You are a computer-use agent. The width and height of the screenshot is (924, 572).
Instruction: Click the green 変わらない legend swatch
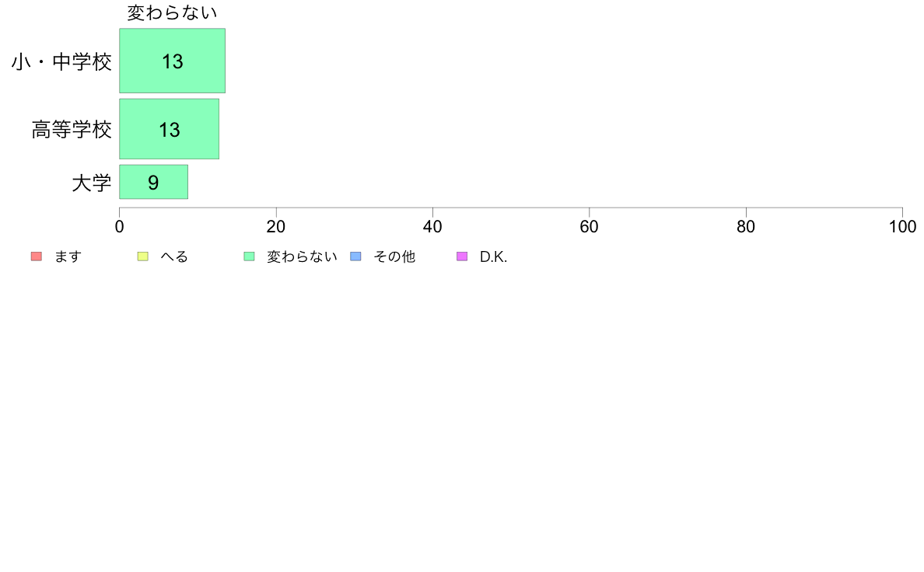[x=249, y=256]
